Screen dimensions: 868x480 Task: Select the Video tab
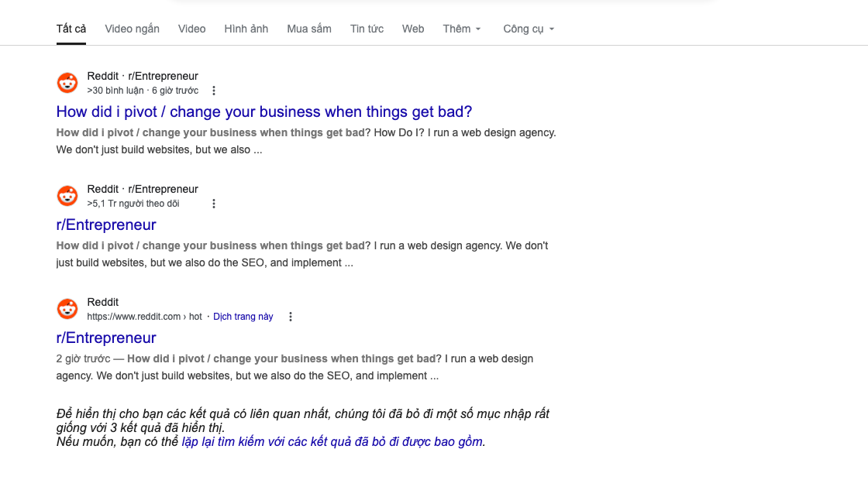coord(191,29)
